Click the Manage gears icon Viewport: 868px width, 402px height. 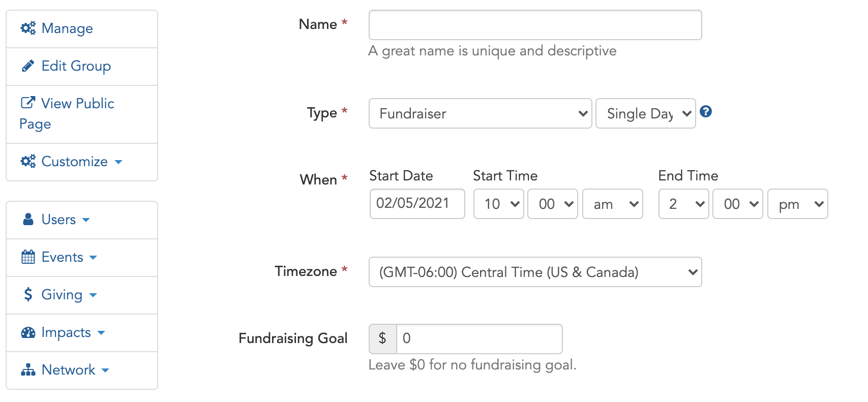(28, 28)
